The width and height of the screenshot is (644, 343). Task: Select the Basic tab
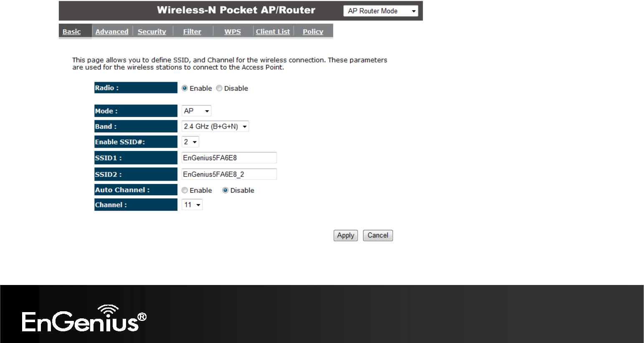71,32
